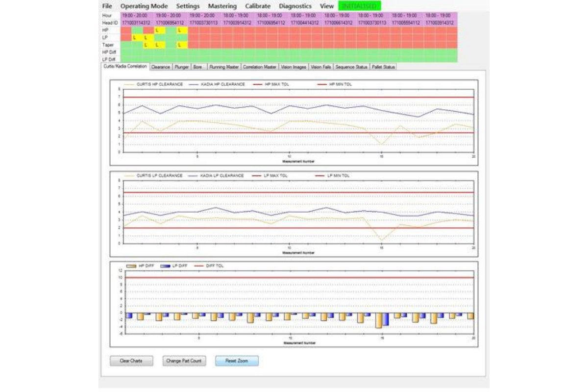Click Head ID 171005554112 cell

coord(406,23)
